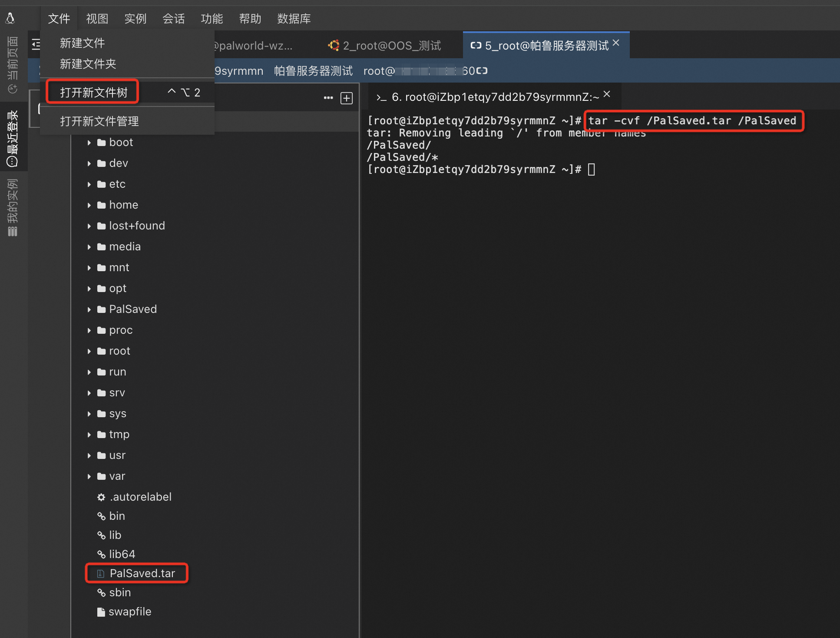Expand the lost+found directory
840x638 pixels.
pos(89,226)
